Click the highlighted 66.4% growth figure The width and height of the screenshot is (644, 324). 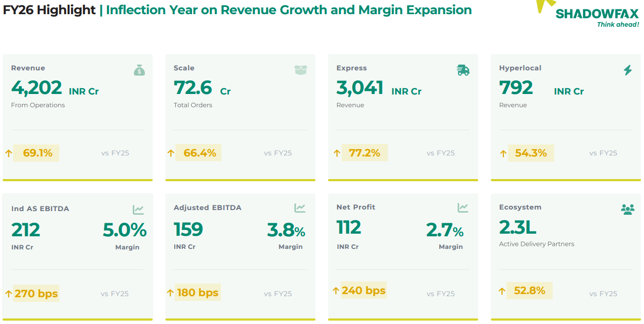198,153
